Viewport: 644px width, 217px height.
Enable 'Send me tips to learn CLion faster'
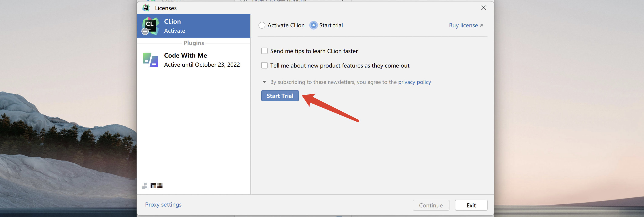tap(264, 51)
